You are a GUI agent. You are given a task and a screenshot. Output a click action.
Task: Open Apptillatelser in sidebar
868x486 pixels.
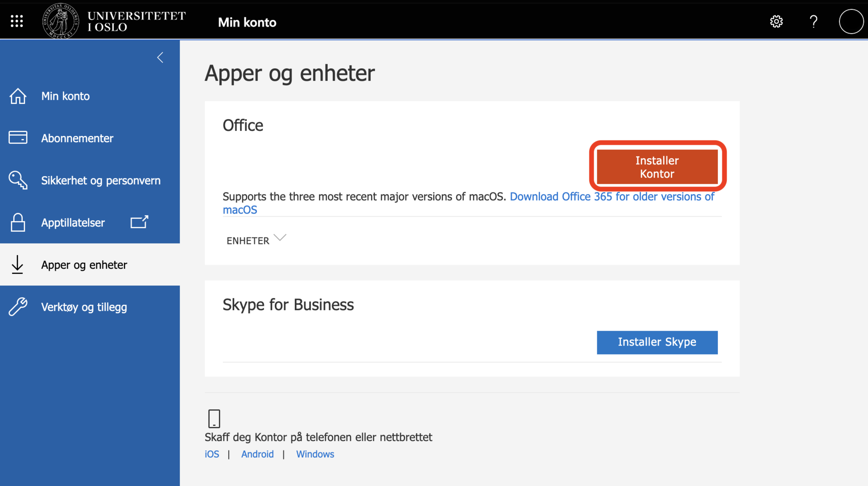pos(90,222)
